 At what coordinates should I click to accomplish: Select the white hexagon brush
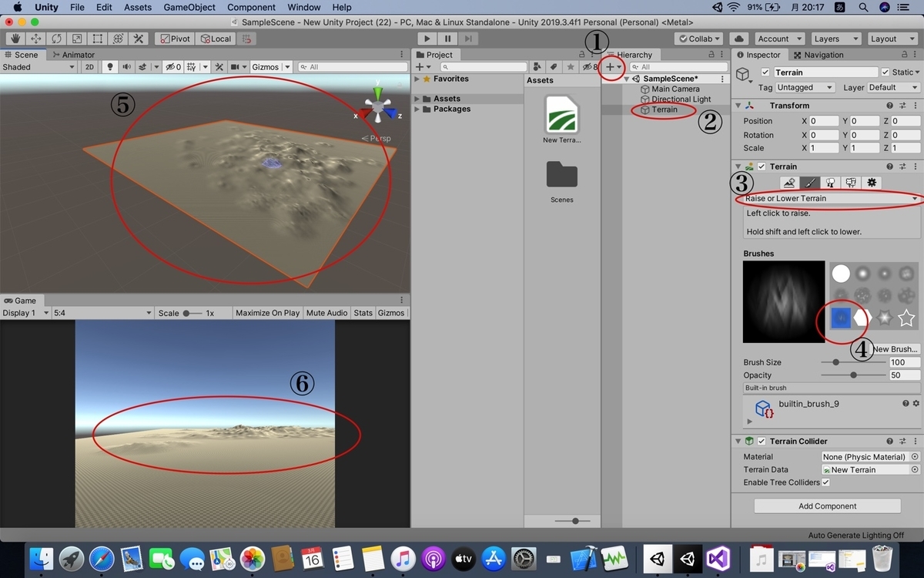862,317
